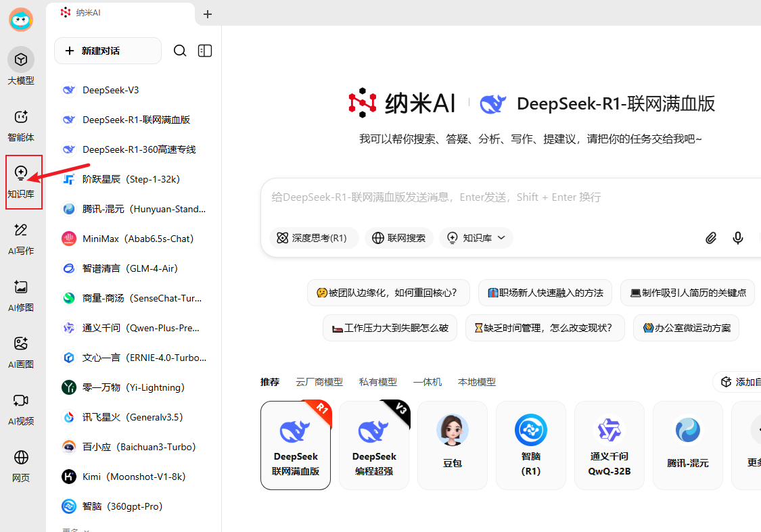Click the 添加 custom model button

(738, 382)
